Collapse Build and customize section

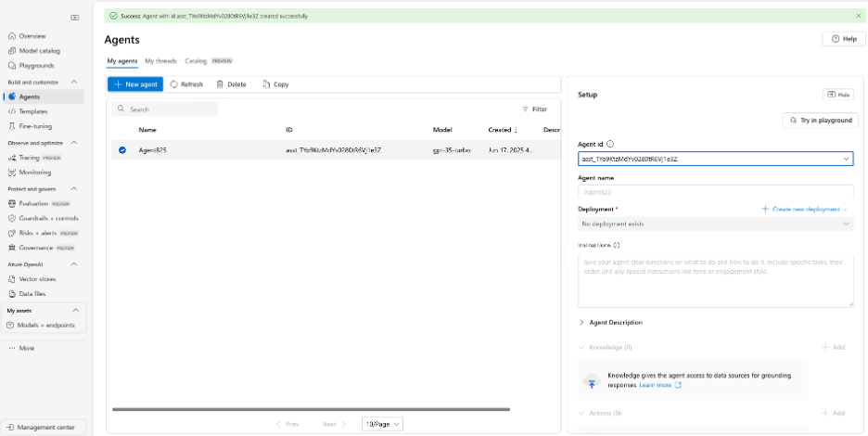click(x=74, y=82)
